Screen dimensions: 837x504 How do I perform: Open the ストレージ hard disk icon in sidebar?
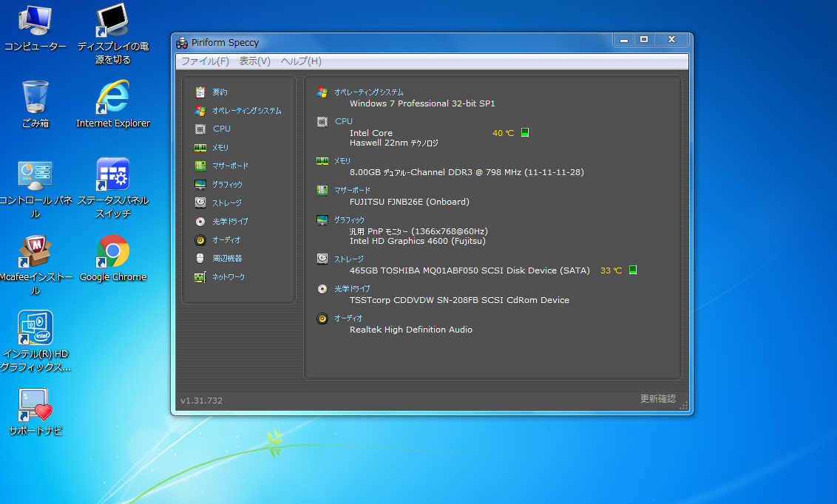(x=200, y=202)
